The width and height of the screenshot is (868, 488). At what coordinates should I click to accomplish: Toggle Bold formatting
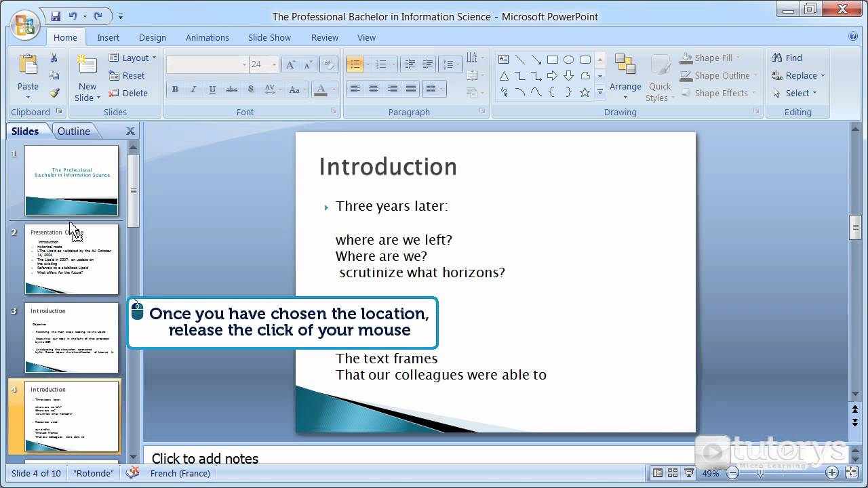[x=175, y=89]
